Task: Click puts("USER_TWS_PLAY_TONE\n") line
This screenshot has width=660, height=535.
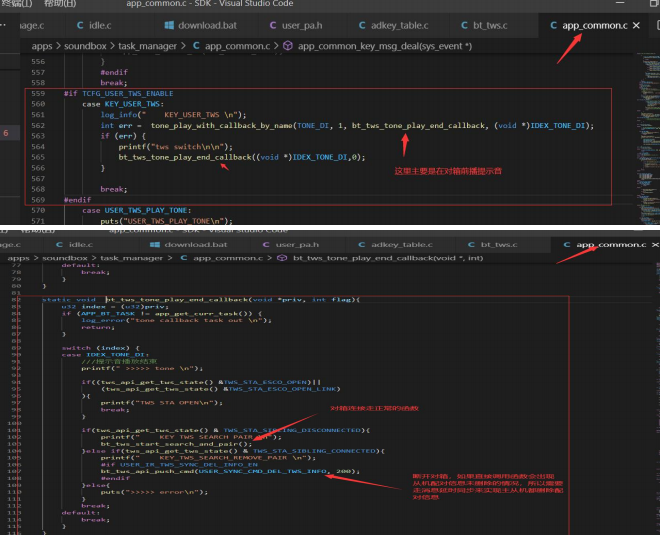Action: click(x=166, y=221)
